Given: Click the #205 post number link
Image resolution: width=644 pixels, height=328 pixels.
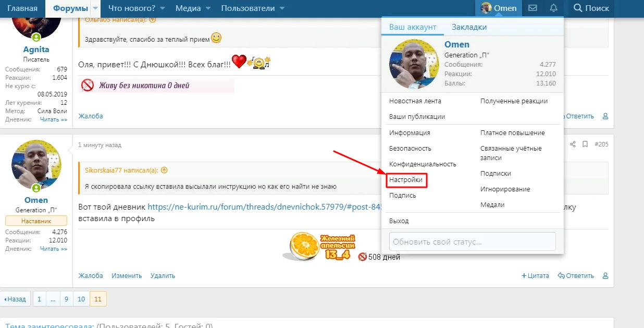Looking at the screenshot, I should pyautogui.click(x=601, y=144).
